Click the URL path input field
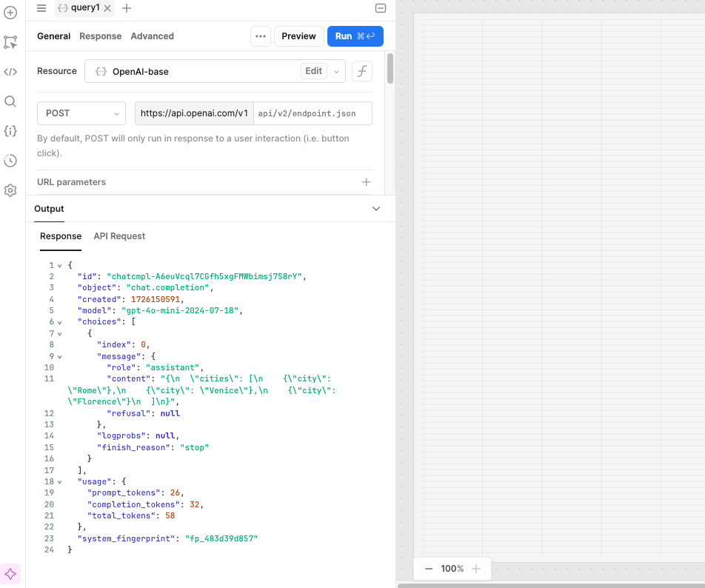 tap(312, 113)
